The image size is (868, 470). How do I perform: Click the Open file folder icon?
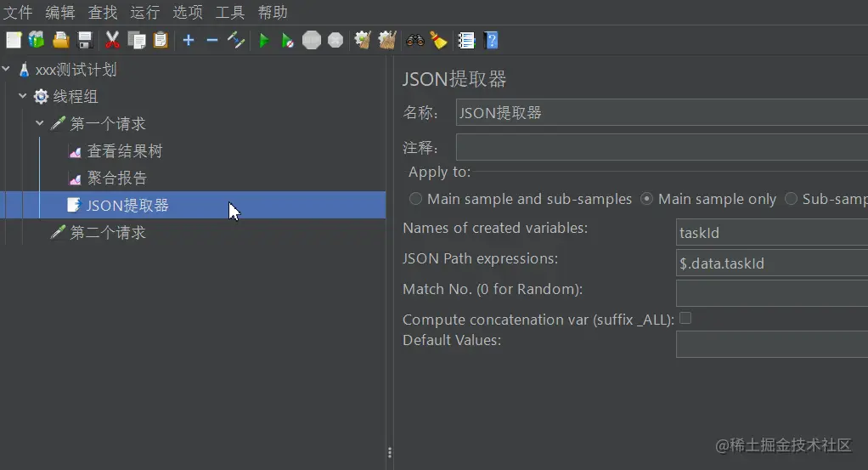(x=61, y=40)
